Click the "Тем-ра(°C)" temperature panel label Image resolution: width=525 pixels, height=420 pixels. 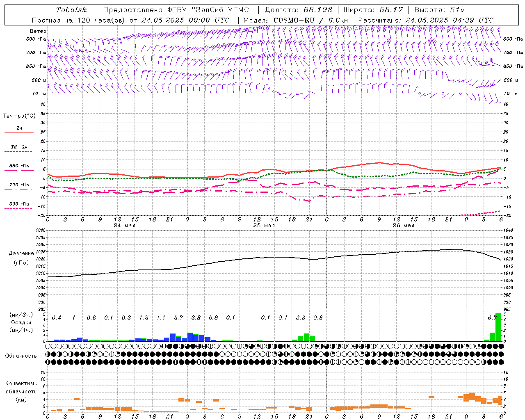point(19,116)
